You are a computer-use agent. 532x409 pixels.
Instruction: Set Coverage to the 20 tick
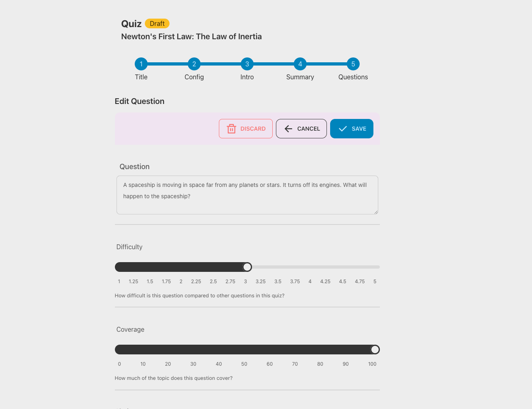point(168,350)
